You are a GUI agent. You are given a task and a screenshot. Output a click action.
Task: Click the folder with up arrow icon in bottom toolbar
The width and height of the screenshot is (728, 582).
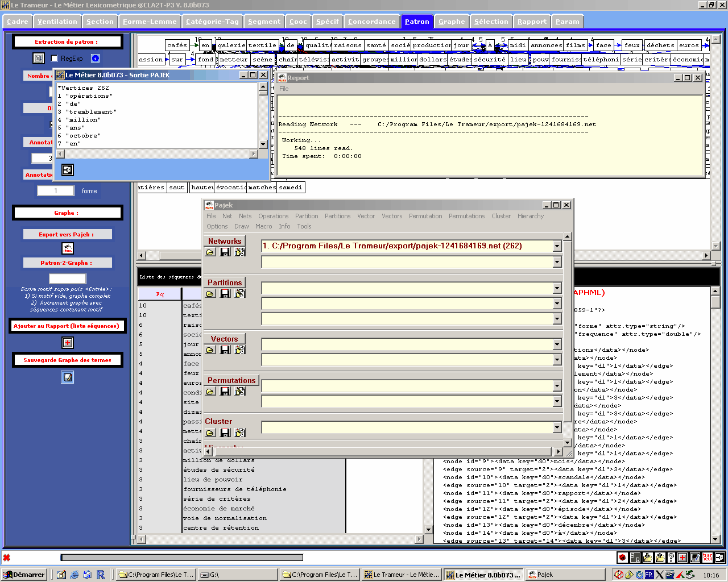point(660,558)
